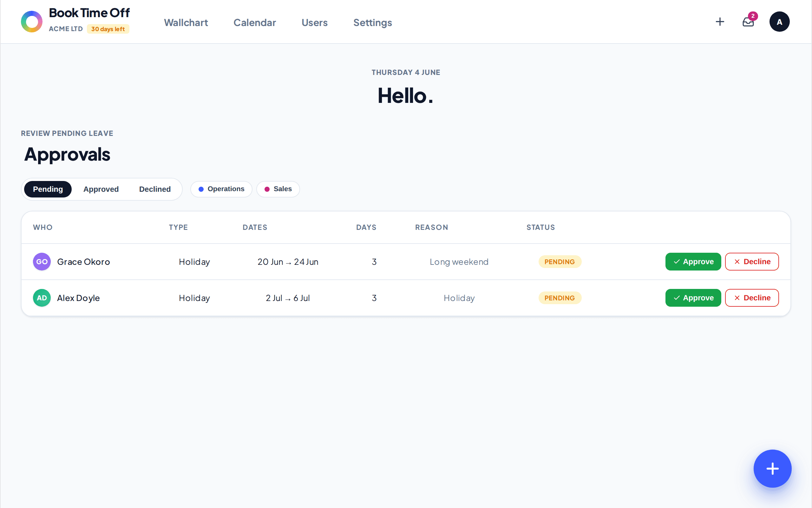Open the Wallchart page

[x=186, y=23]
